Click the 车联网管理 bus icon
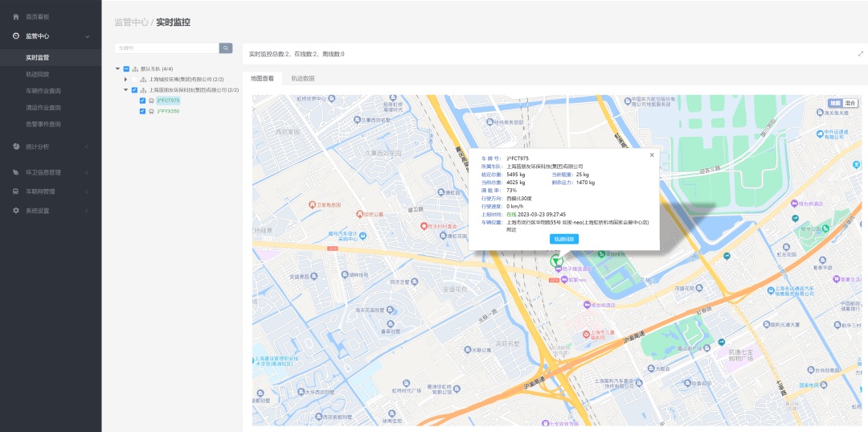The image size is (868, 432). tap(17, 191)
